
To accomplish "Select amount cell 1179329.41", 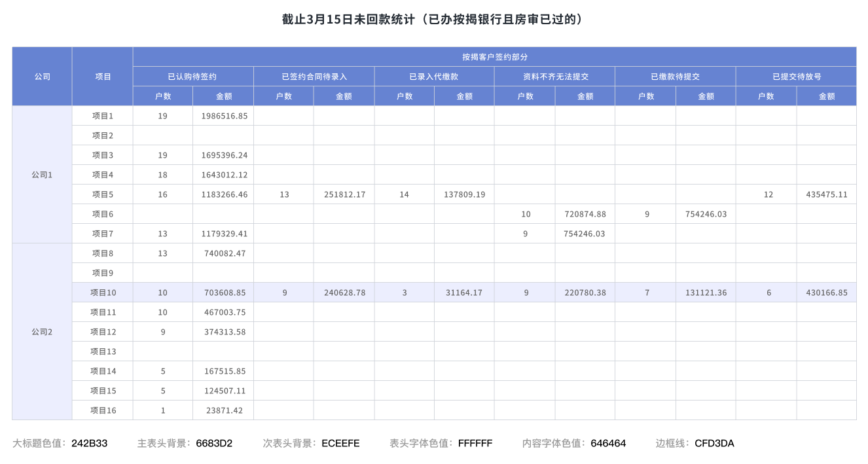I will click(223, 234).
